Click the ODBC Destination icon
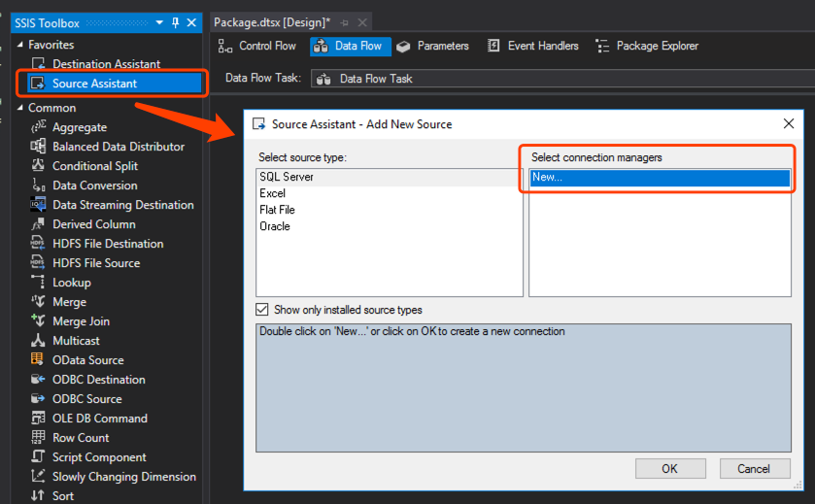815x504 pixels. 38,379
